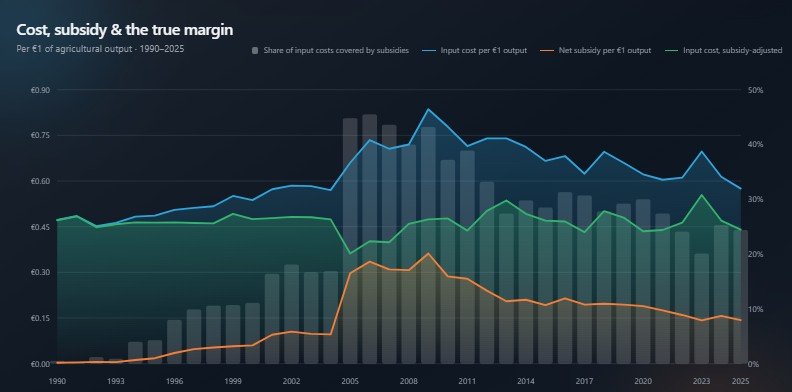The width and height of the screenshot is (792, 392).
Task: Click the €0.15 left axis label
Action: tap(40, 318)
